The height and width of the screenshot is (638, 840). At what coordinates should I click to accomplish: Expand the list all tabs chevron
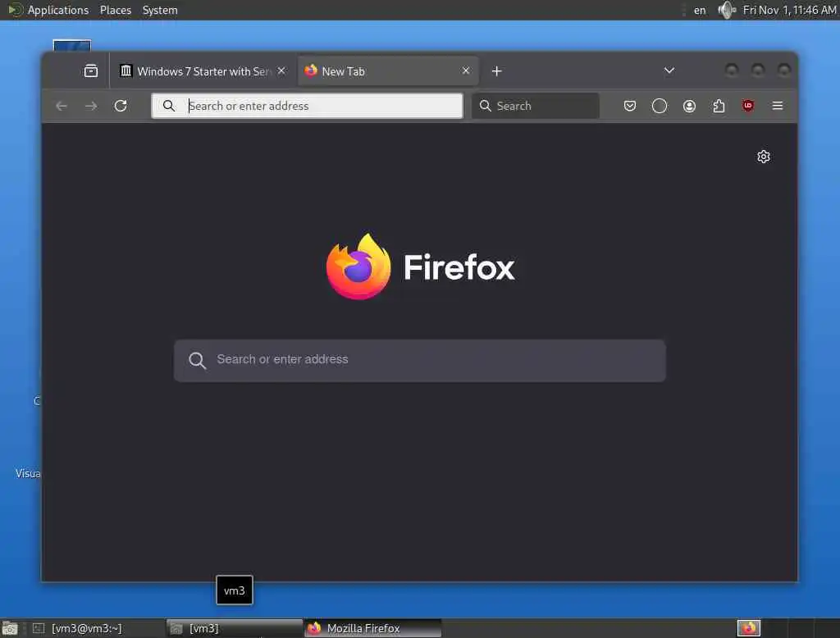pos(669,71)
